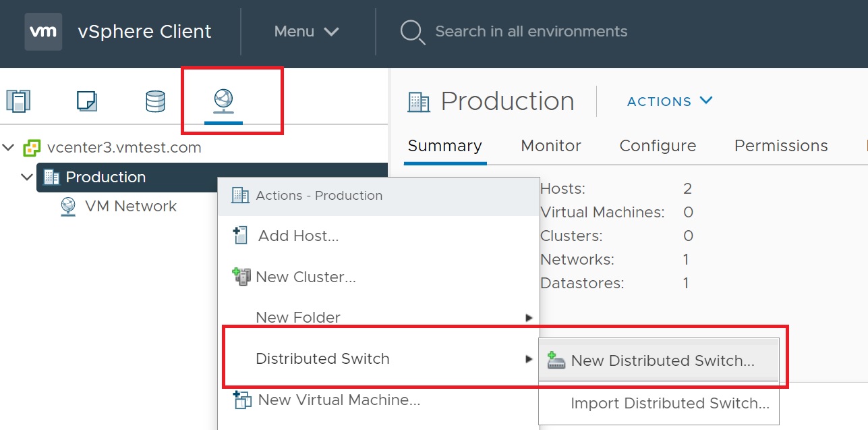Go to the Permissions tab
This screenshot has width=868, height=430.
[780, 146]
